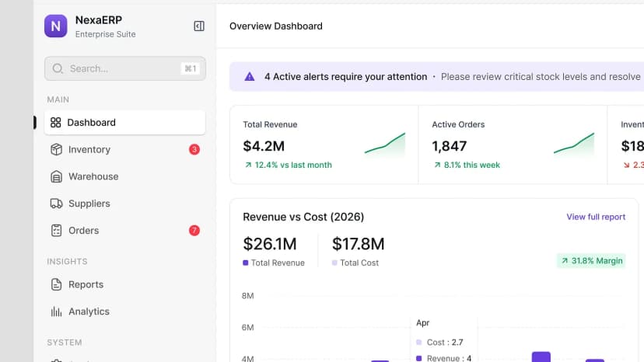
Task: Click the Orders clipboard icon
Action: (x=56, y=231)
